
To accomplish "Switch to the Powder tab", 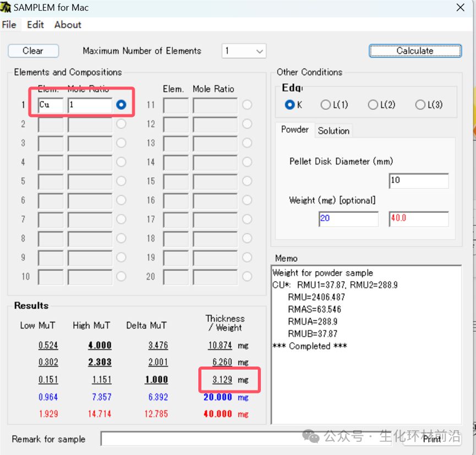I will point(295,130).
